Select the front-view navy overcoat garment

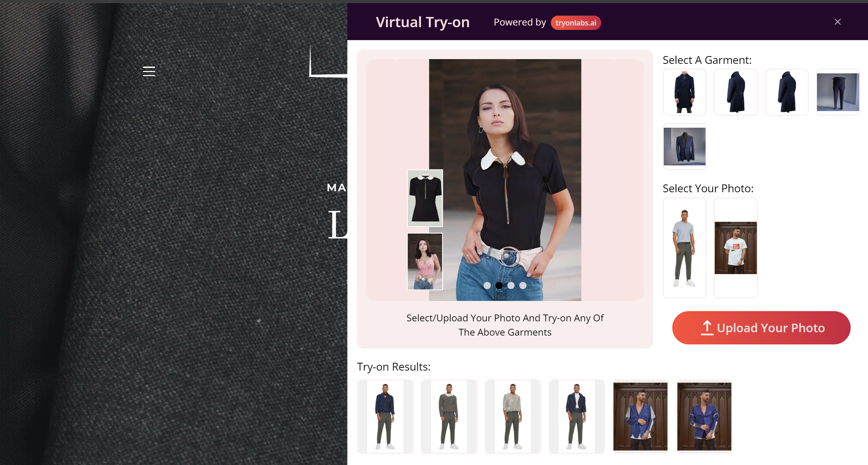pyautogui.click(x=684, y=92)
